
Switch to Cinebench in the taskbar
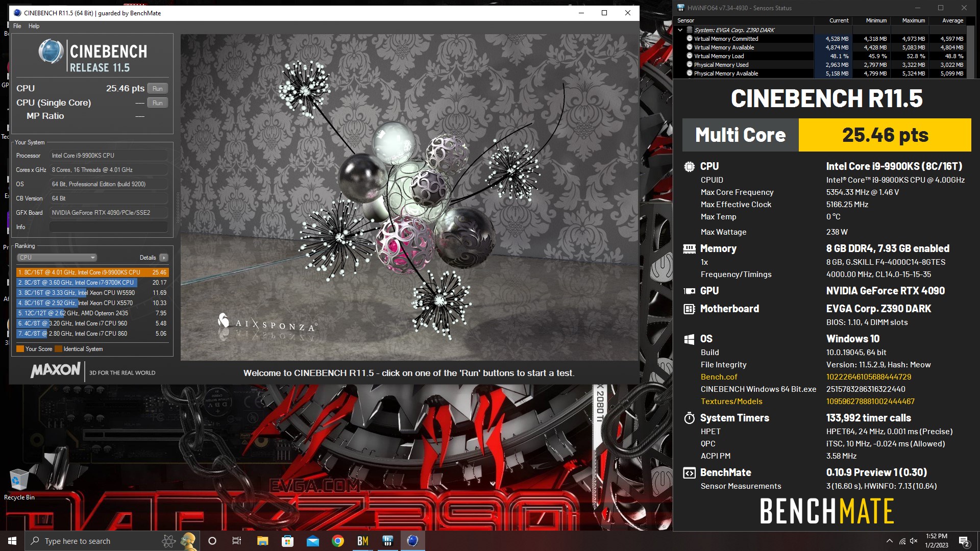412,541
